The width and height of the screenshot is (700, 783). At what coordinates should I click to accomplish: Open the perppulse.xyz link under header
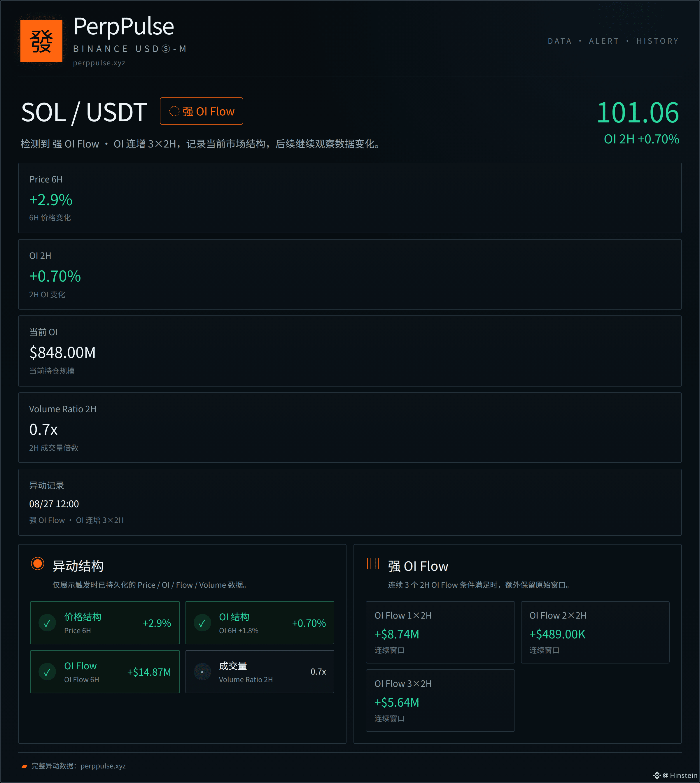coord(99,63)
